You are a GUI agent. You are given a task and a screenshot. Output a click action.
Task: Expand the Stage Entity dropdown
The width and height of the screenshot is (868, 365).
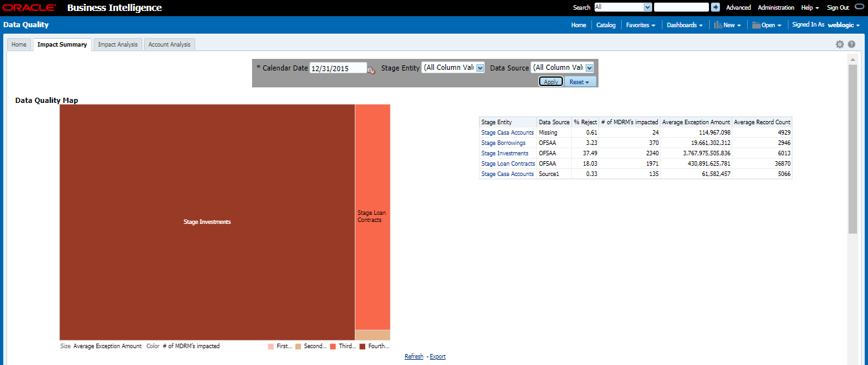tap(480, 67)
